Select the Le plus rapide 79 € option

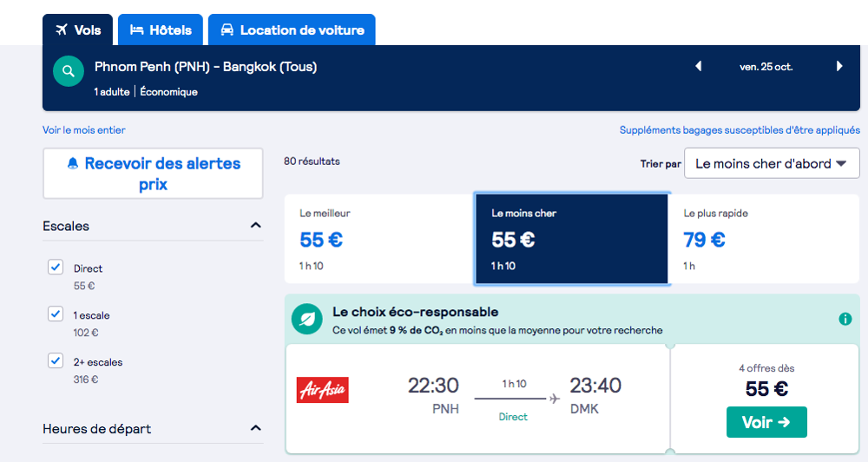click(764, 239)
